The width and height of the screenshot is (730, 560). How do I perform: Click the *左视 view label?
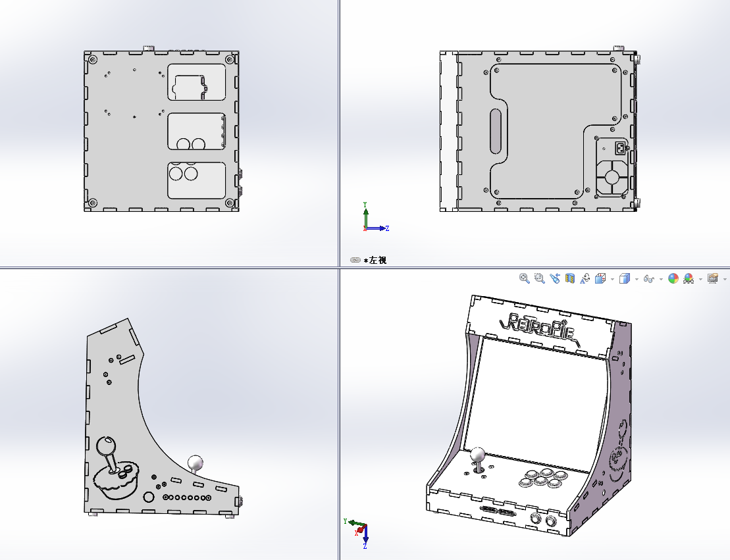click(375, 260)
